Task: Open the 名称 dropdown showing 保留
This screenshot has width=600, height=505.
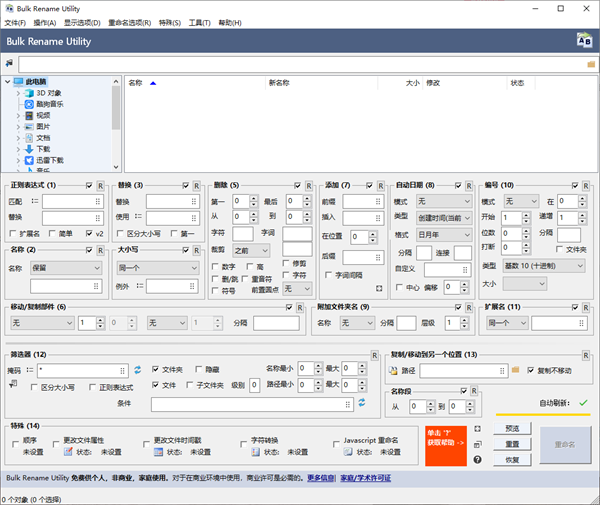Action: pyautogui.click(x=66, y=268)
